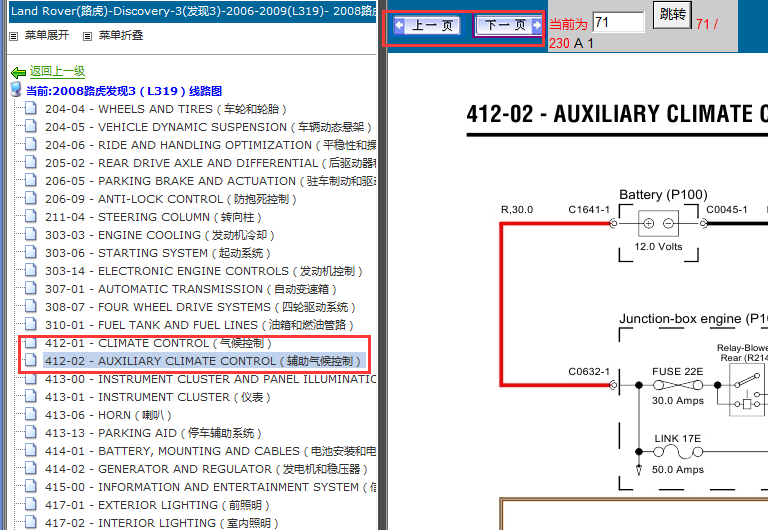Image resolution: width=768 pixels, height=530 pixels.
Task: Click the 上一页 previous page button
Action: click(427, 25)
